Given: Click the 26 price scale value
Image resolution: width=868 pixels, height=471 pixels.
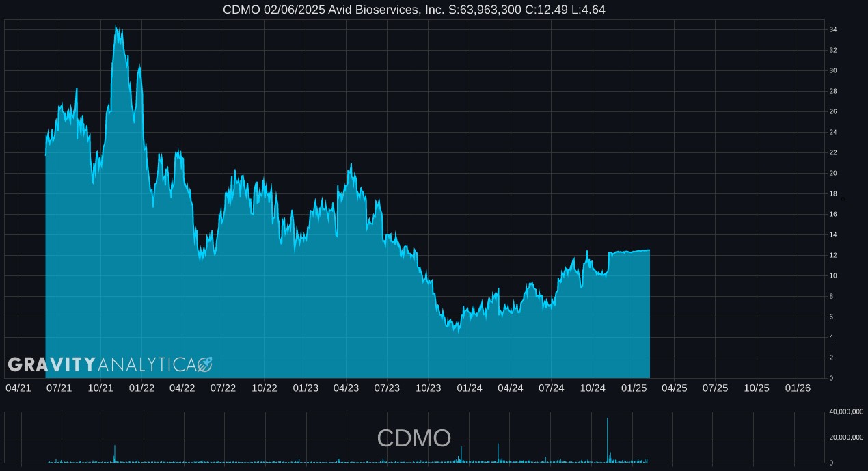Looking at the screenshot, I should [x=833, y=112].
